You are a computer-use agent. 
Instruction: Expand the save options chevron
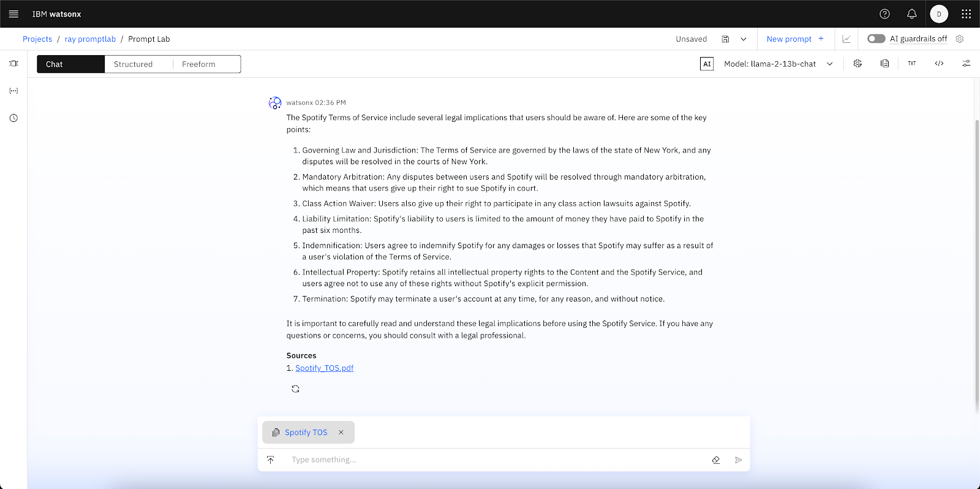click(744, 39)
